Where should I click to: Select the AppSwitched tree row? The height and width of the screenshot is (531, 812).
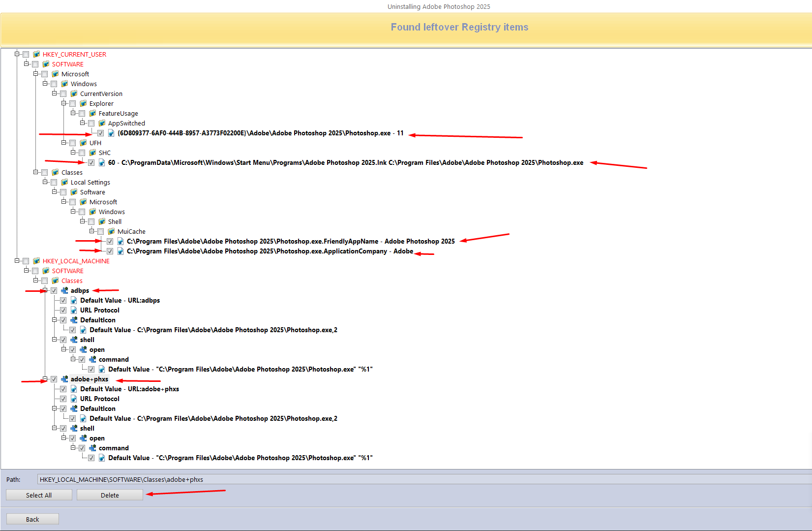pos(126,123)
